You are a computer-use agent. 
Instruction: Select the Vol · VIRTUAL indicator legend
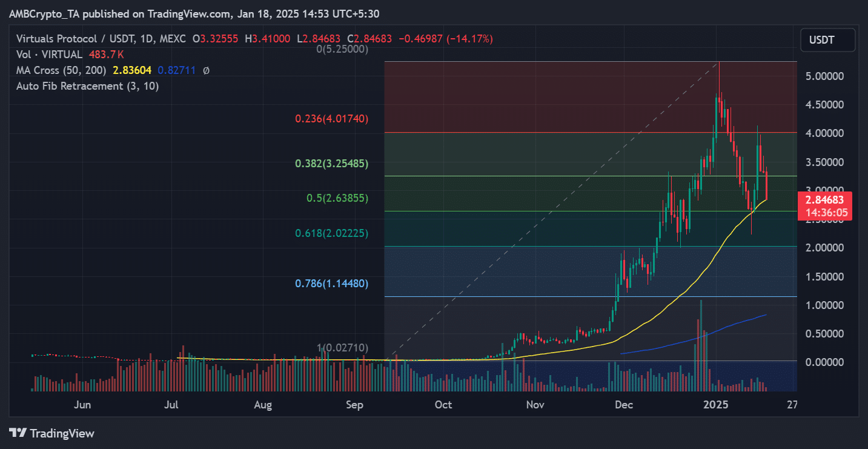pos(49,54)
